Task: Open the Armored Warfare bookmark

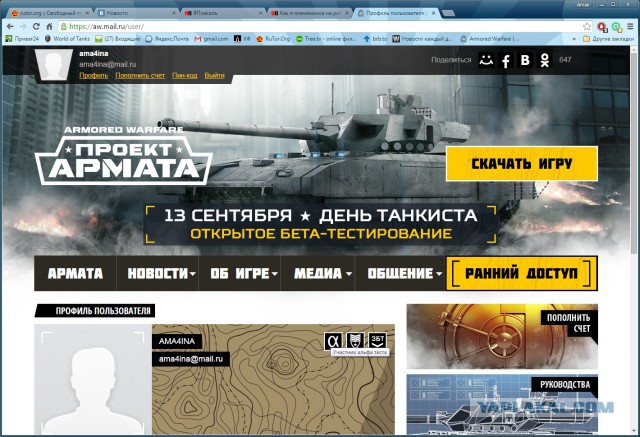Action: 490,39
